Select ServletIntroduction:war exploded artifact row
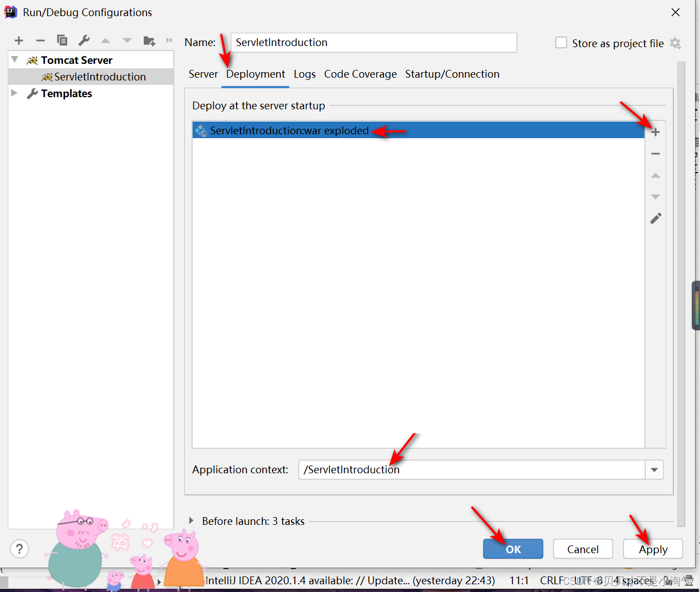The width and height of the screenshot is (700, 592). pos(419,130)
